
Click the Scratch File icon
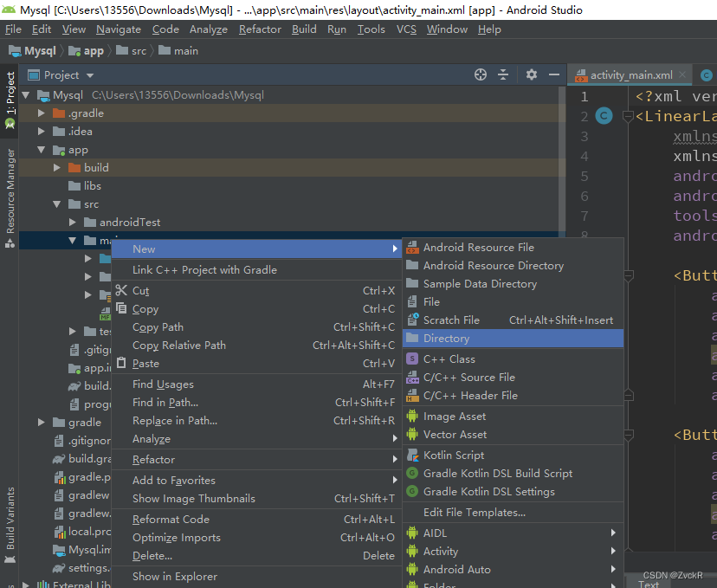(x=413, y=320)
